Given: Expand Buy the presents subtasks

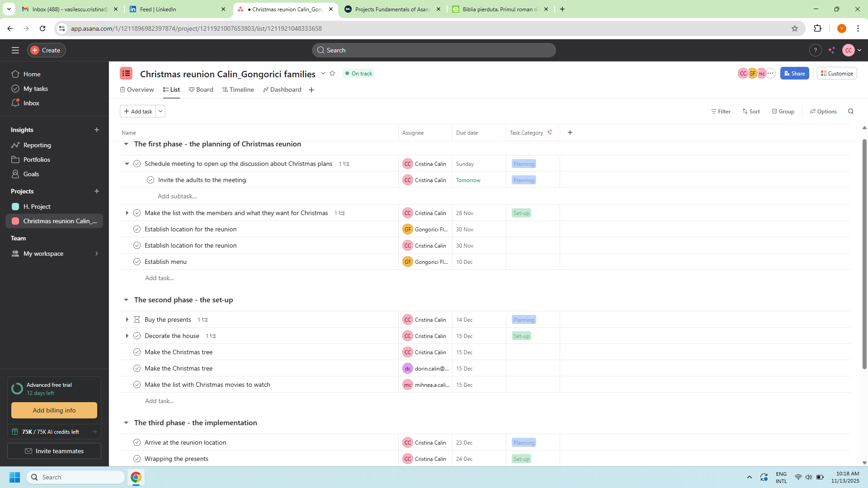Looking at the screenshot, I should pos(127,319).
